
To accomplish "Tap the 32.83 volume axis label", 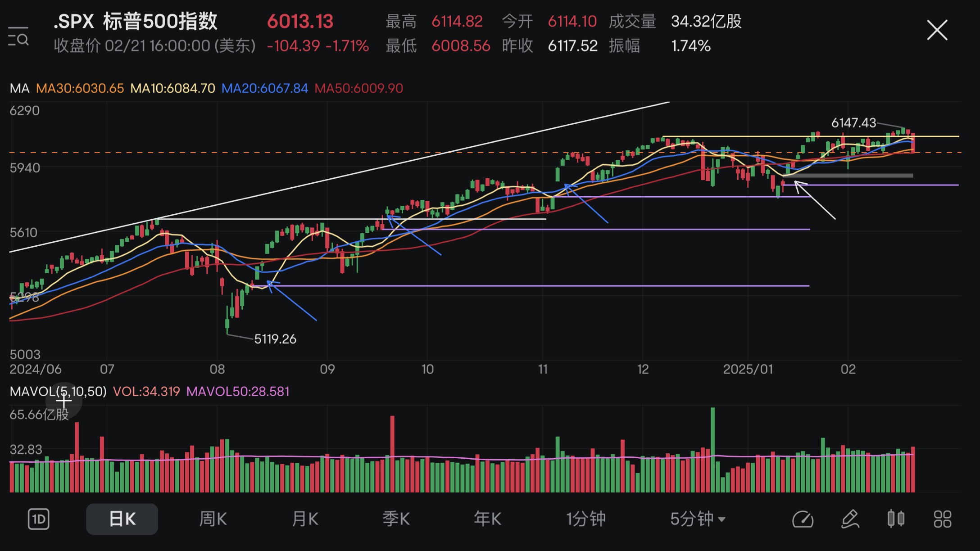I will [x=26, y=449].
